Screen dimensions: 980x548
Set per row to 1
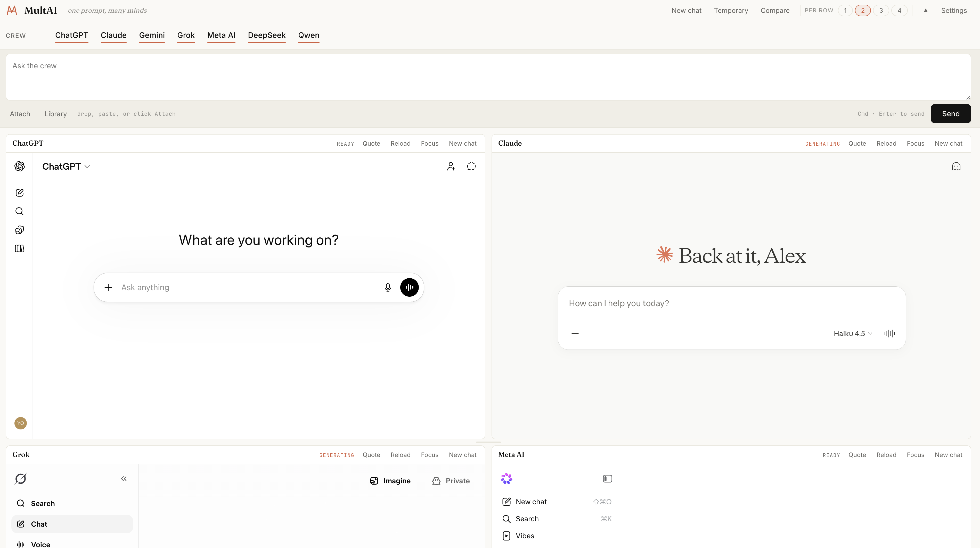[845, 10]
